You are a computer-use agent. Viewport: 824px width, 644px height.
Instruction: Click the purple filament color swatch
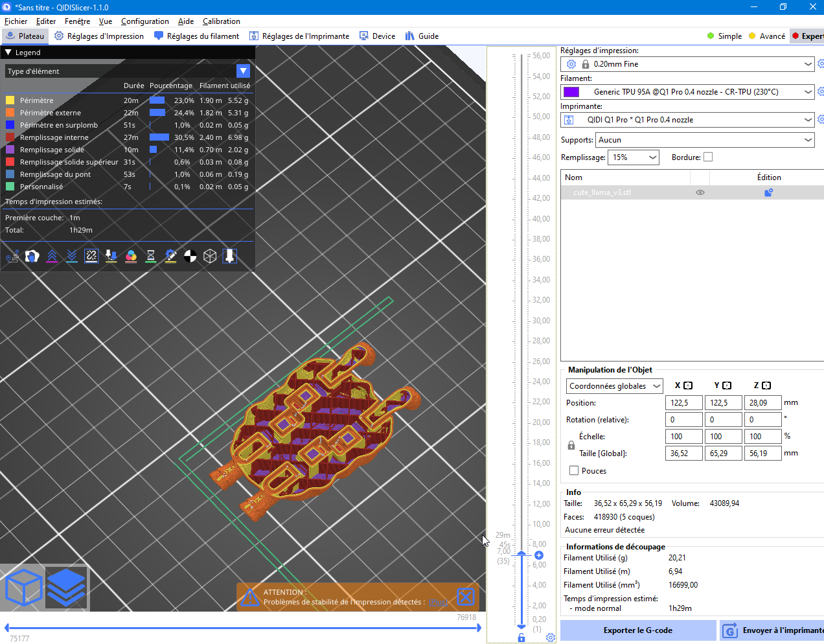(x=571, y=92)
